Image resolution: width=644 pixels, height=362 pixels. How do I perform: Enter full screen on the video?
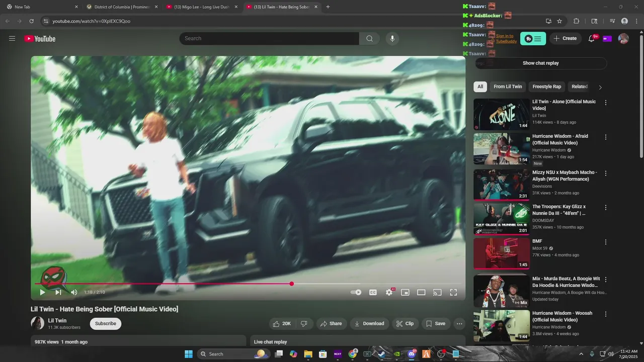click(x=453, y=292)
